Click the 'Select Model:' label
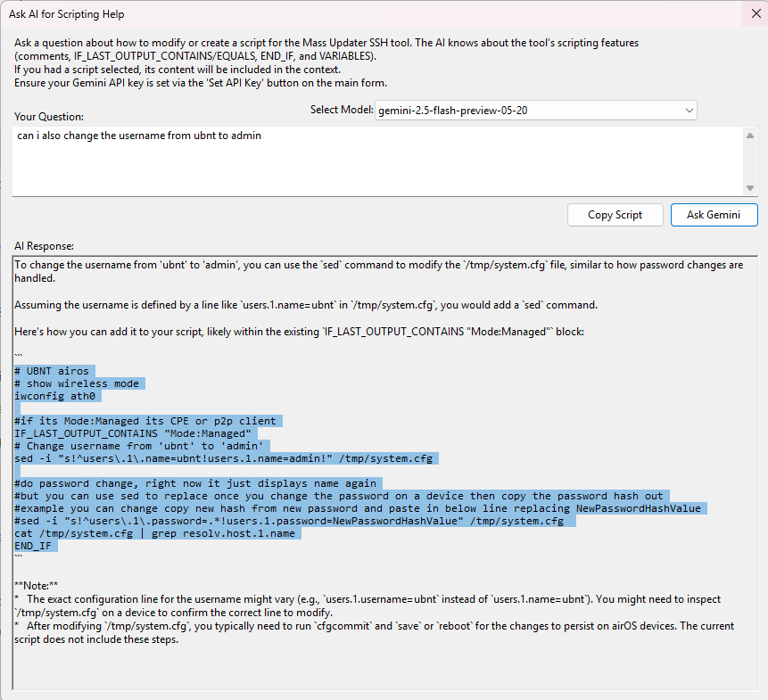768x700 pixels. (x=342, y=110)
